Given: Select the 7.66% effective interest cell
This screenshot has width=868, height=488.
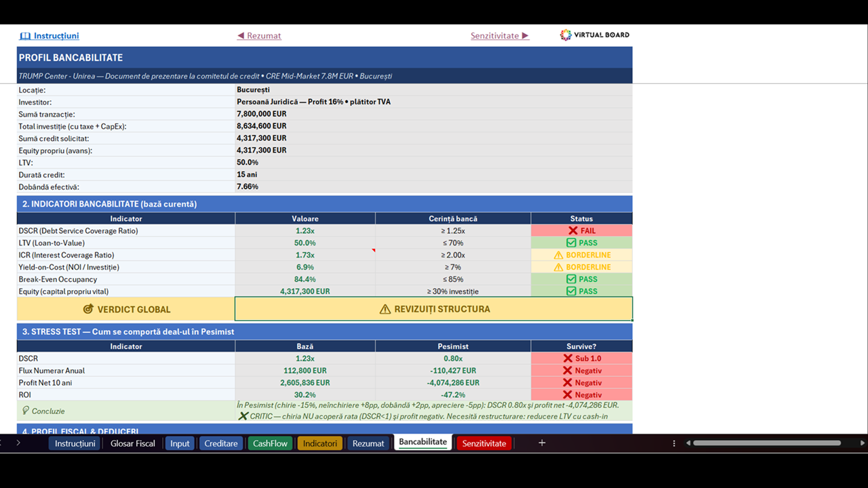Looking at the screenshot, I should coord(434,186).
